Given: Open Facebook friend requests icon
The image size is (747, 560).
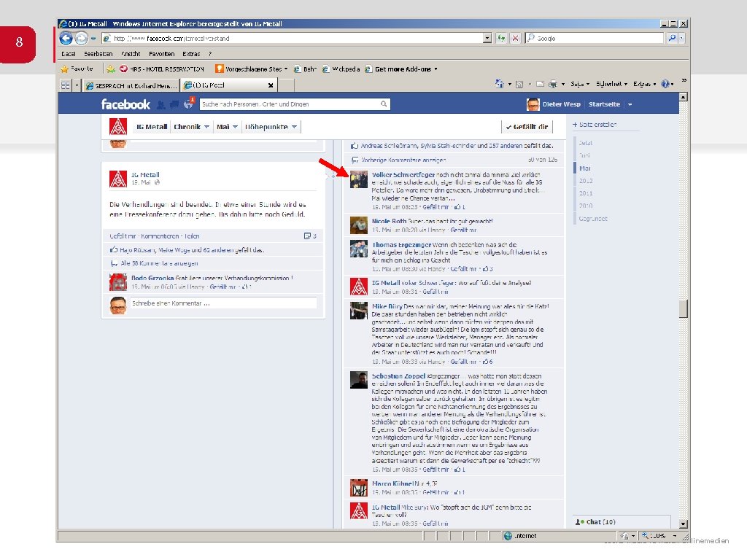Looking at the screenshot, I should [x=161, y=104].
